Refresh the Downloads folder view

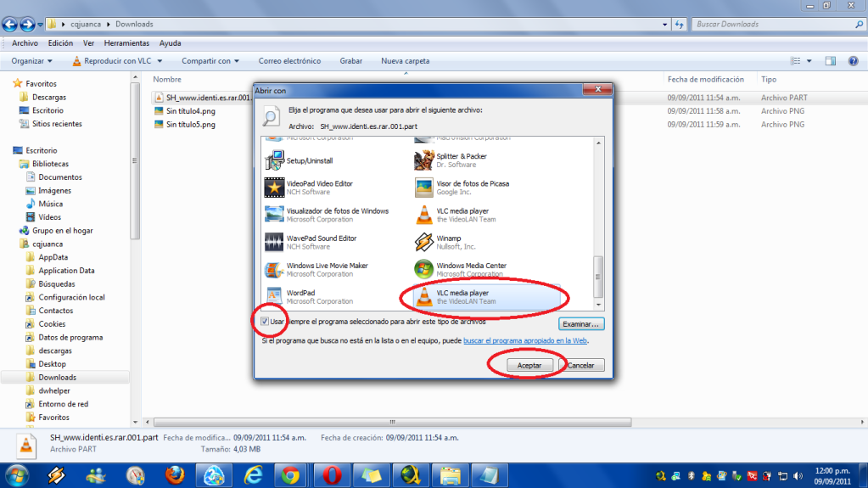tap(680, 25)
